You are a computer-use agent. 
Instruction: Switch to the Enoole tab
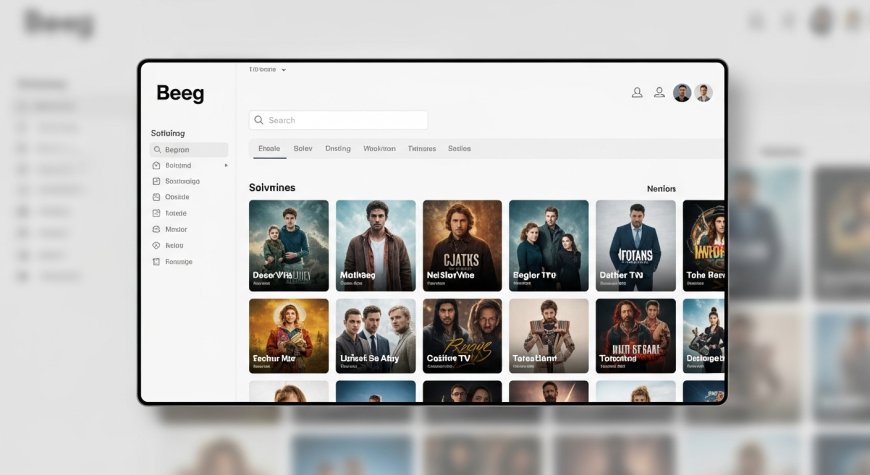269,148
